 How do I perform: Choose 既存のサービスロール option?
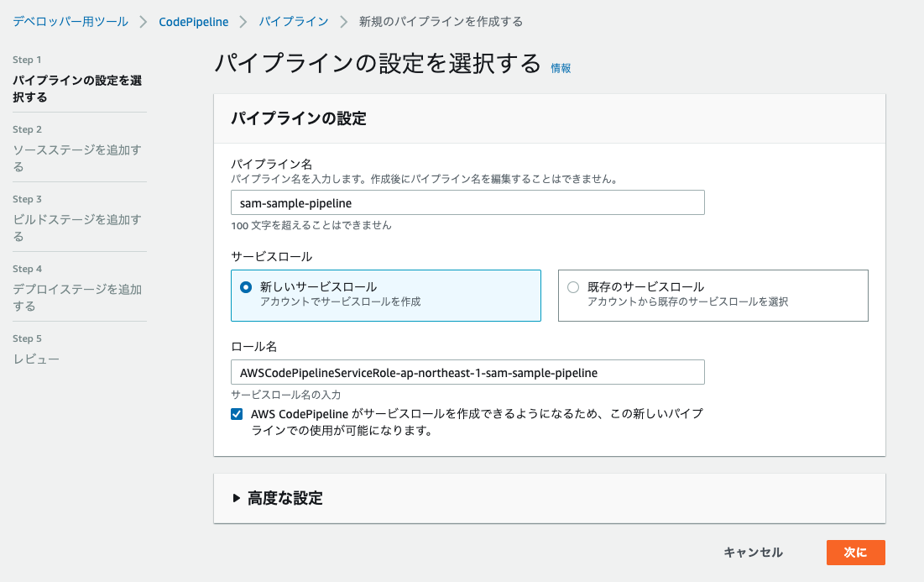[574, 286]
